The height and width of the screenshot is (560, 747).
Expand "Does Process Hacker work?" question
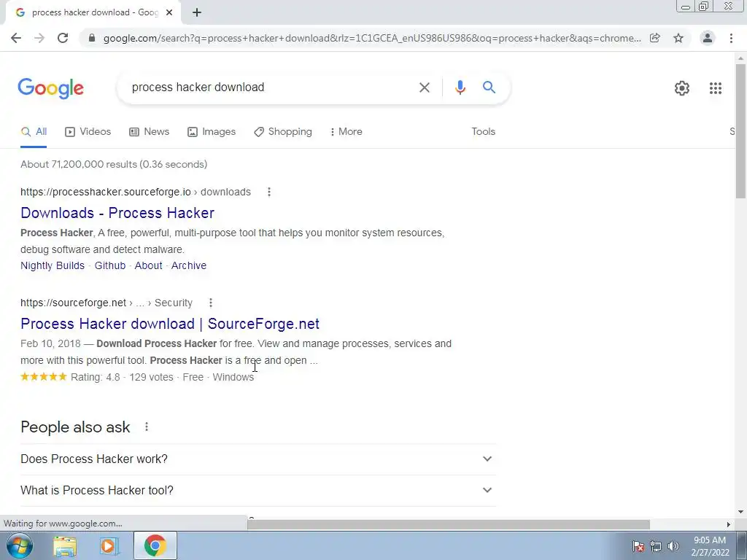click(258, 459)
